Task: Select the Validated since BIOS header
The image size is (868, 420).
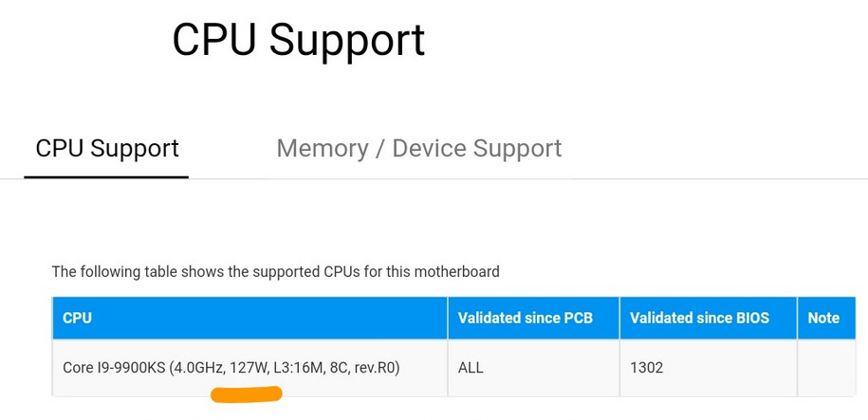Action: click(x=699, y=319)
